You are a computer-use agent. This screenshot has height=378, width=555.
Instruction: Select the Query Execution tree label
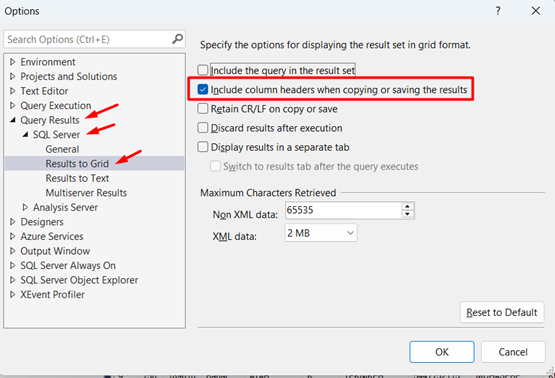click(x=56, y=105)
